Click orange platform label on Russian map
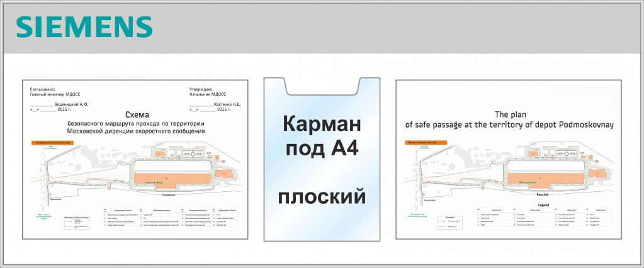The image size is (644, 268). (x=53, y=142)
